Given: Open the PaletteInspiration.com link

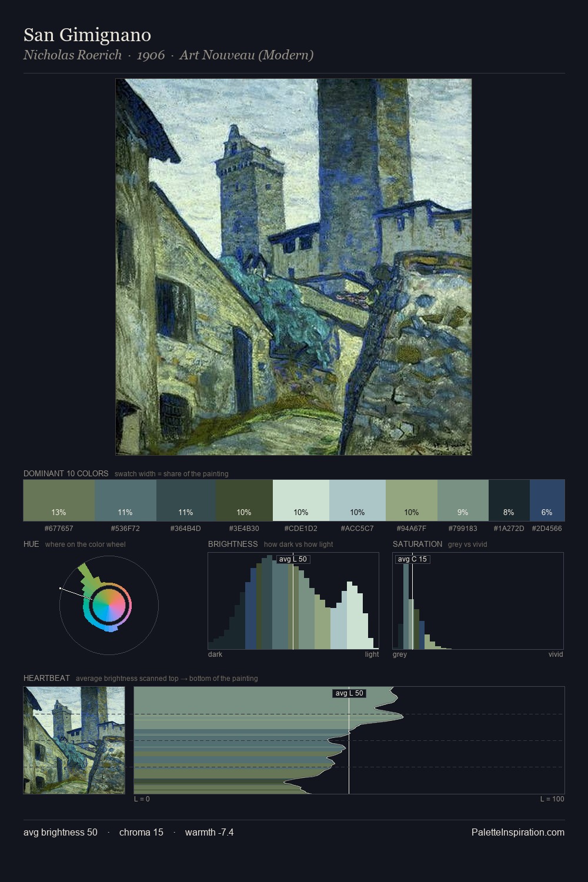Looking at the screenshot, I should pos(518,832).
